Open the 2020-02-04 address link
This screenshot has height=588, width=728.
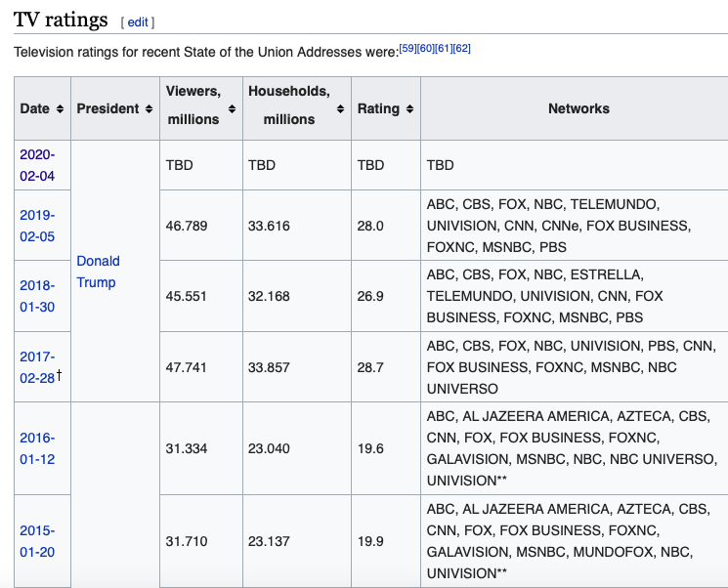click(x=37, y=165)
